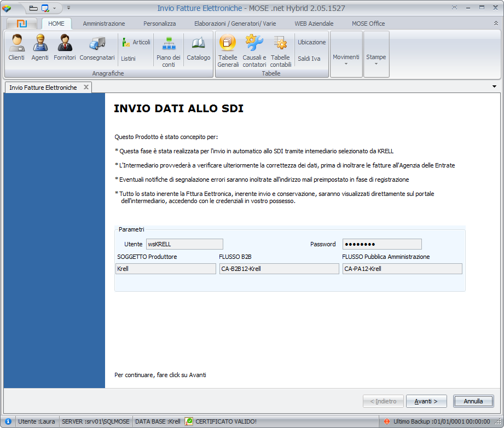Open Saldi Iva item
This screenshot has width=504, height=428.
(309, 59)
